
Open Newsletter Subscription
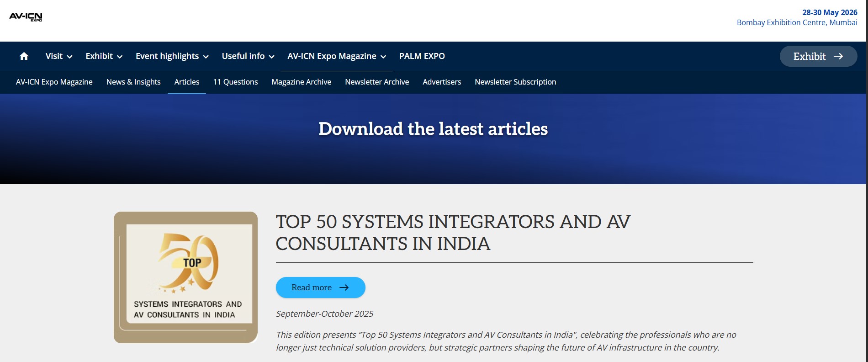[x=515, y=82]
